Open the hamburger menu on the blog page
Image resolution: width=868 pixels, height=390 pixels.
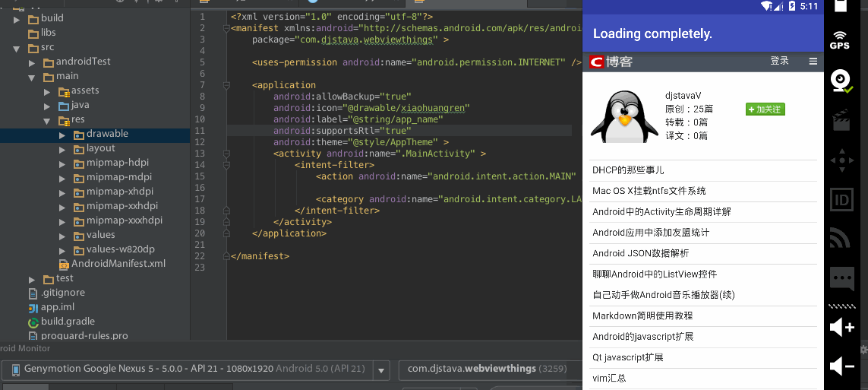pos(813,61)
